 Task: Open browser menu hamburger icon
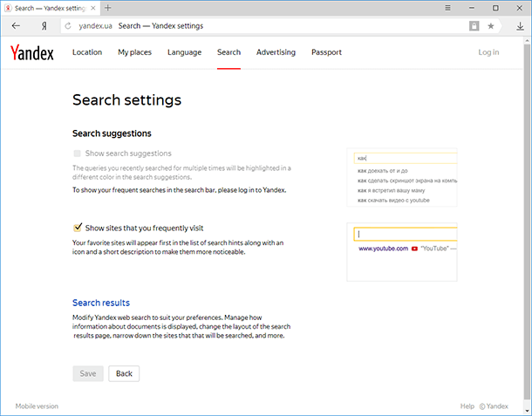tap(448, 8)
